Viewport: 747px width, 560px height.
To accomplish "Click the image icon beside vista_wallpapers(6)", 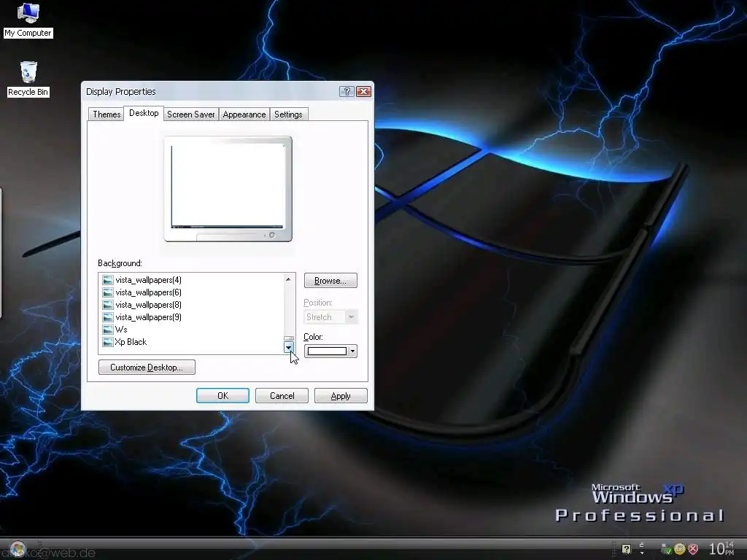I will tap(108, 292).
